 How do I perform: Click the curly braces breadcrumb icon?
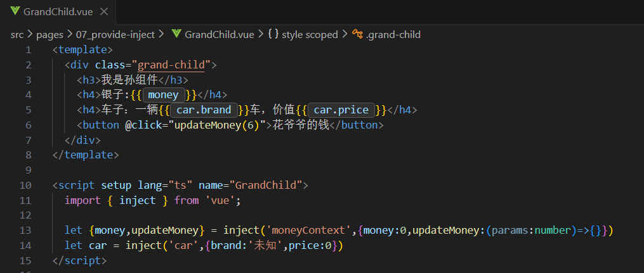click(x=273, y=34)
